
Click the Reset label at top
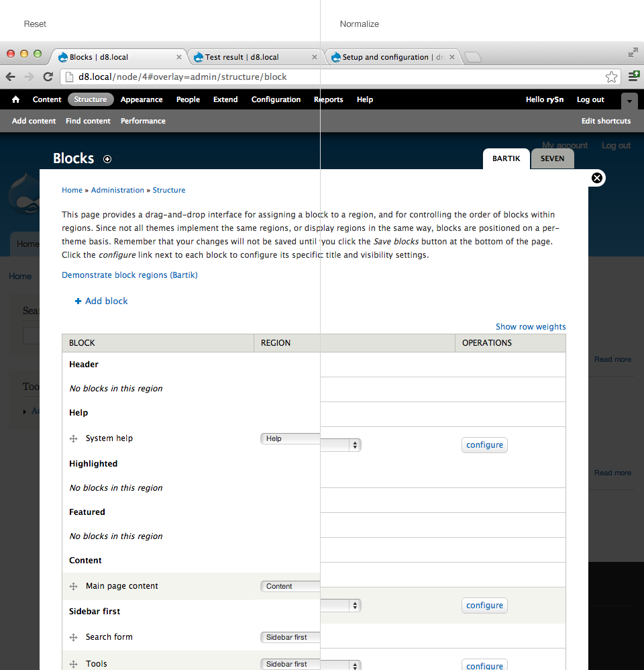[x=35, y=24]
